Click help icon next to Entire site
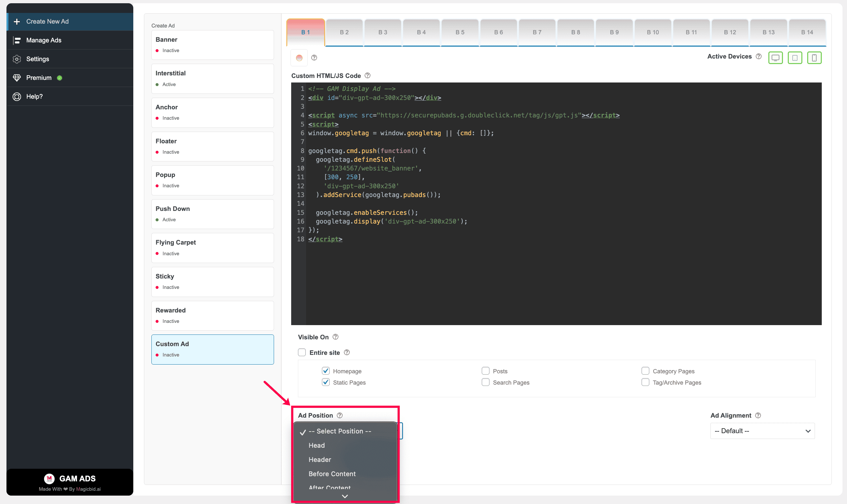 click(347, 352)
